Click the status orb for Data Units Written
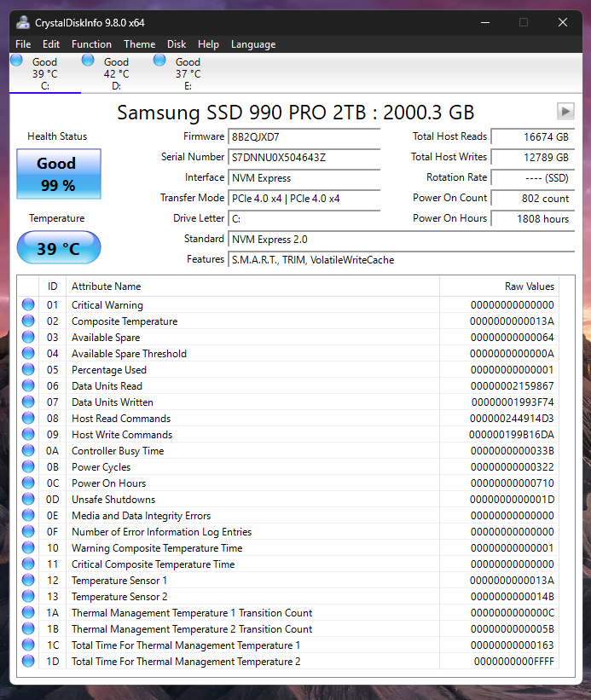Screen dimensions: 591x700 28,402
